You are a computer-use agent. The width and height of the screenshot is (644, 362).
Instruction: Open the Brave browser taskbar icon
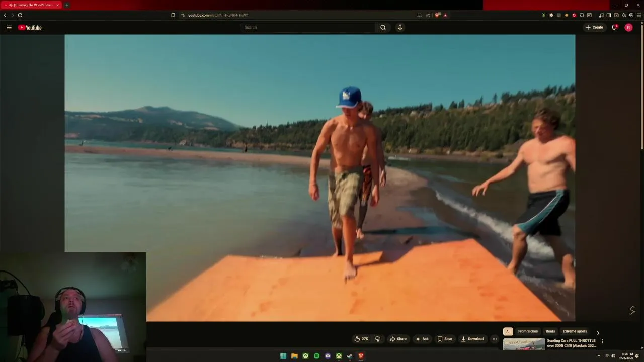point(361,356)
